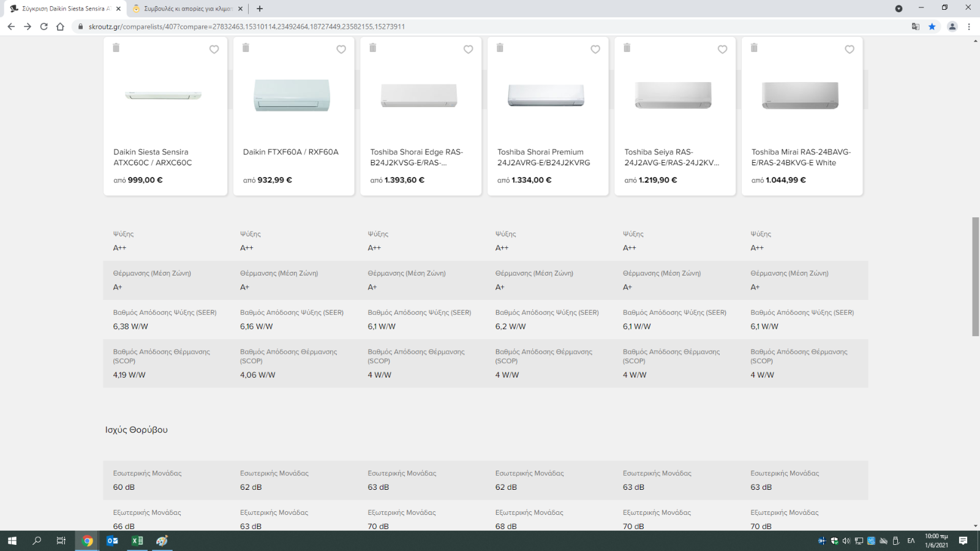Open Daikin Siesta Sensira product image

click(x=164, y=96)
